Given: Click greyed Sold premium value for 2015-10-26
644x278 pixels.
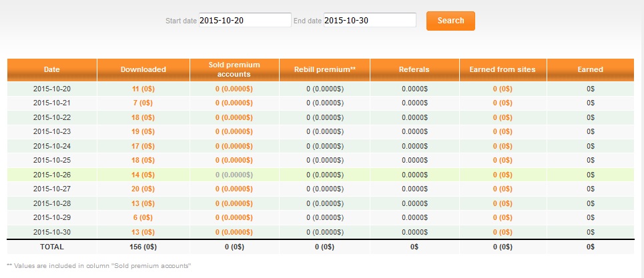Looking at the screenshot, I should point(234,175).
